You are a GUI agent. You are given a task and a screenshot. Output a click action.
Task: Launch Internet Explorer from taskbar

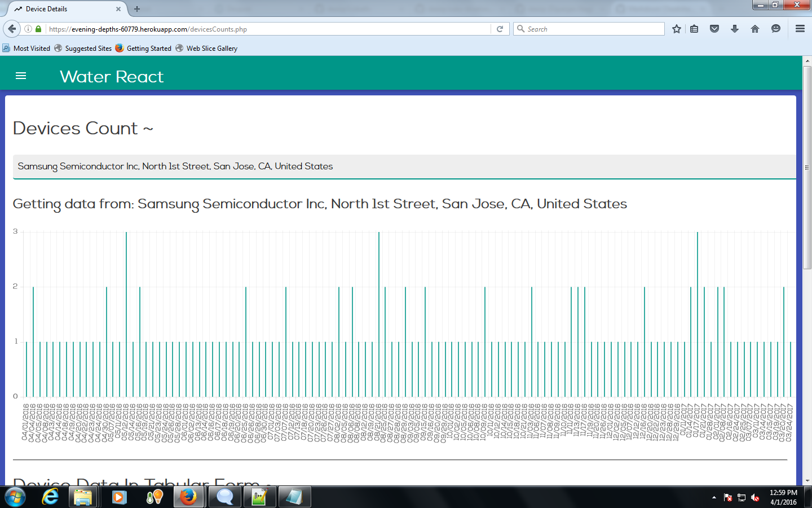[50, 497]
